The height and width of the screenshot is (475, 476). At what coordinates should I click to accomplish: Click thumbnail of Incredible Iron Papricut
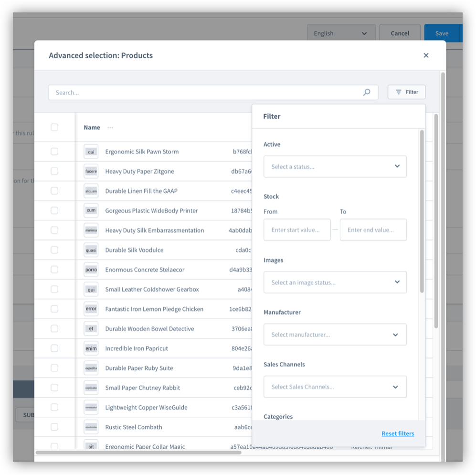click(x=91, y=348)
